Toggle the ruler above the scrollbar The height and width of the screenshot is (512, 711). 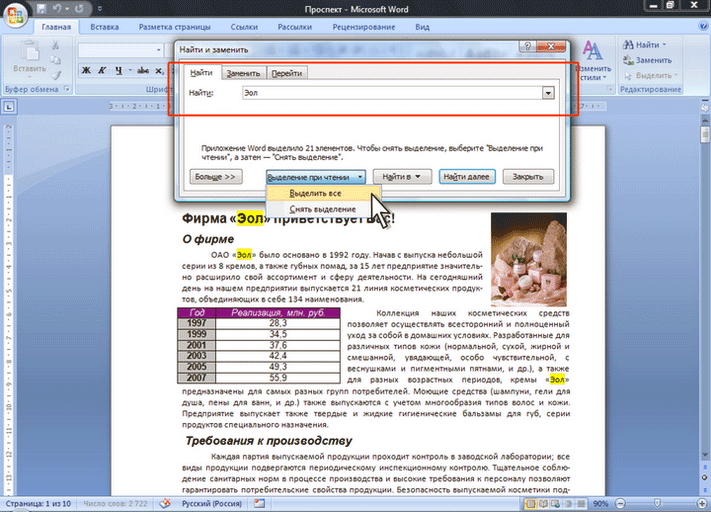[x=705, y=107]
